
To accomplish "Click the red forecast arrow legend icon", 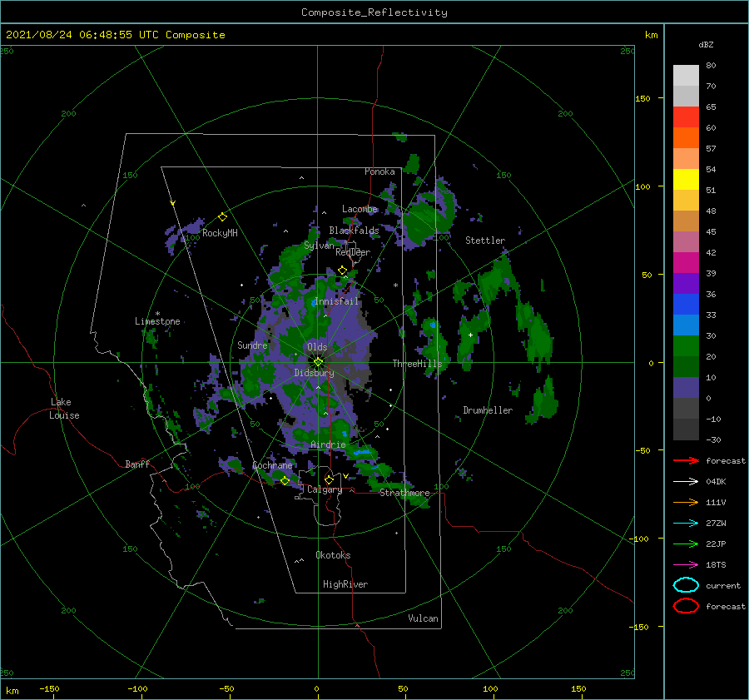I will [686, 460].
